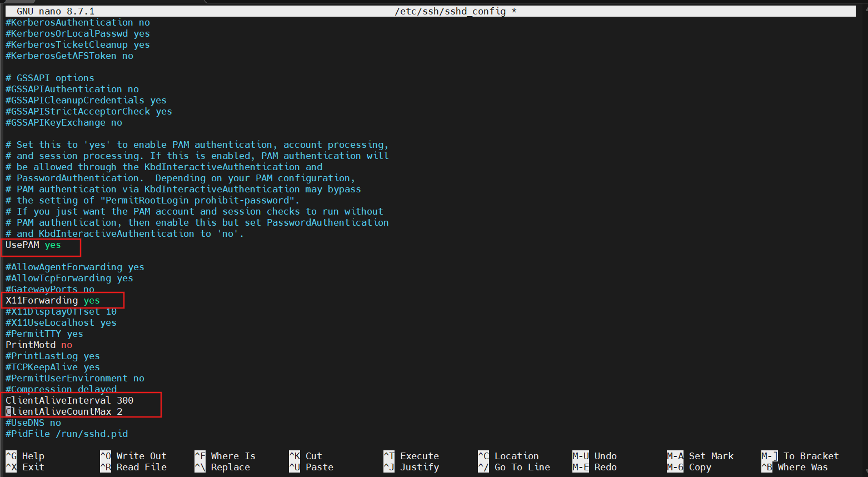Image resolution: width=868 pixels, height=477 pixels.
Task: Click the Help shortcut in the nano footer
Action: 24,456
